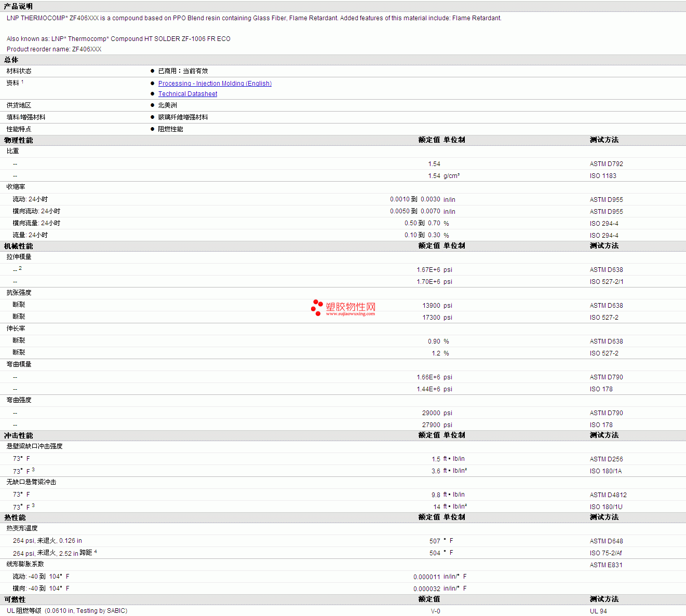Select the 玻璃纤维增强材料 value

[x=183, y=117]
